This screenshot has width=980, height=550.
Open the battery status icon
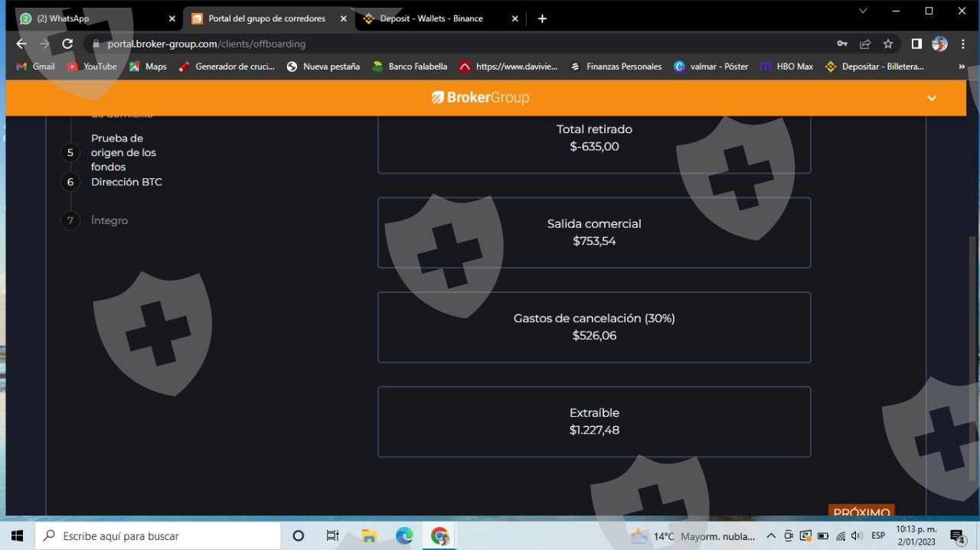[x=823, y=536]
